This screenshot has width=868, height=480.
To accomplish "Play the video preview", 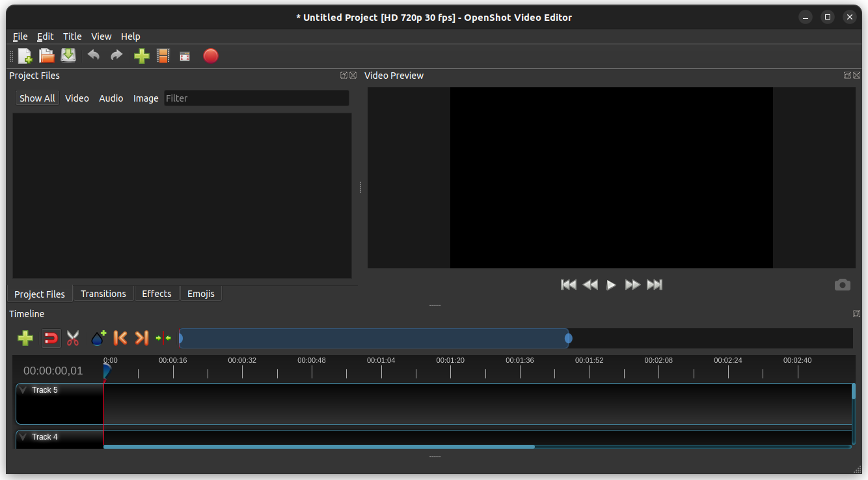I will click(610, 285).
